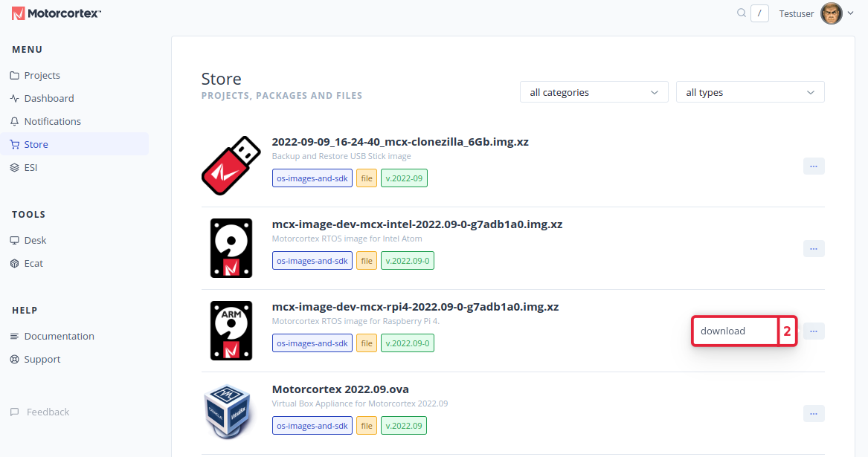Open the Feedback link
Screen dimensions: 868x457
pyautogui.click(x=48, y=412)
